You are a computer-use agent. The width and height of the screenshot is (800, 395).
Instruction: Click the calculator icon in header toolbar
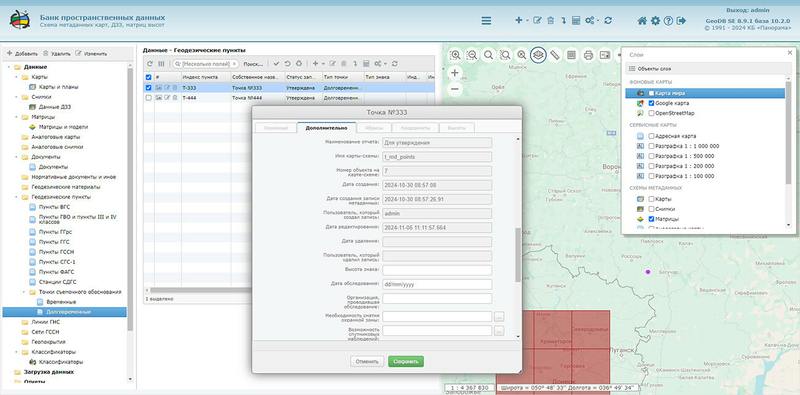(x=576, y=20)
